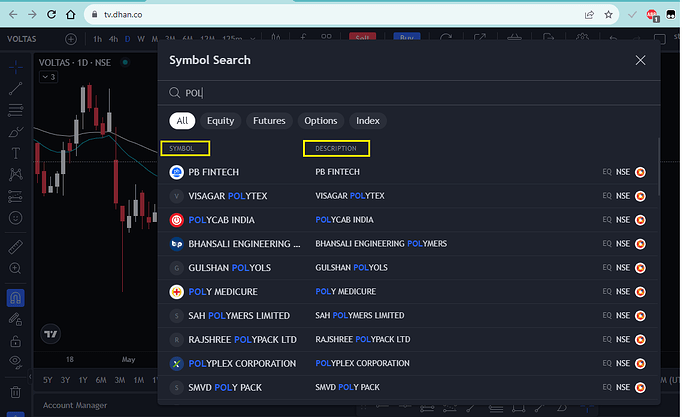
Task: Click the Dhan icon on SMVD POLY PACK row
Action: pyautogui.click(x=640, y=388)
